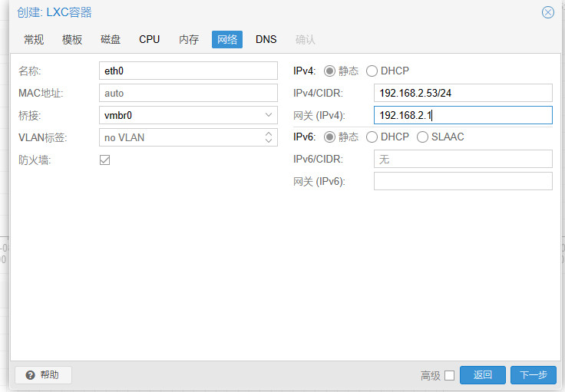The image size is (565, 392).
Task: Open the 桥接 vmbr0 dropdown arrow
Action: (x=269, y=115)
